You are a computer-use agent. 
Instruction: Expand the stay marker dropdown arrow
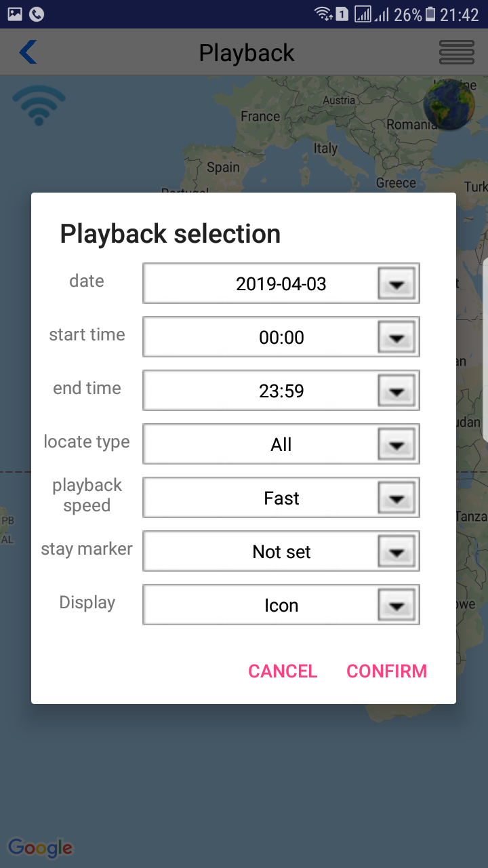point(396,551)
